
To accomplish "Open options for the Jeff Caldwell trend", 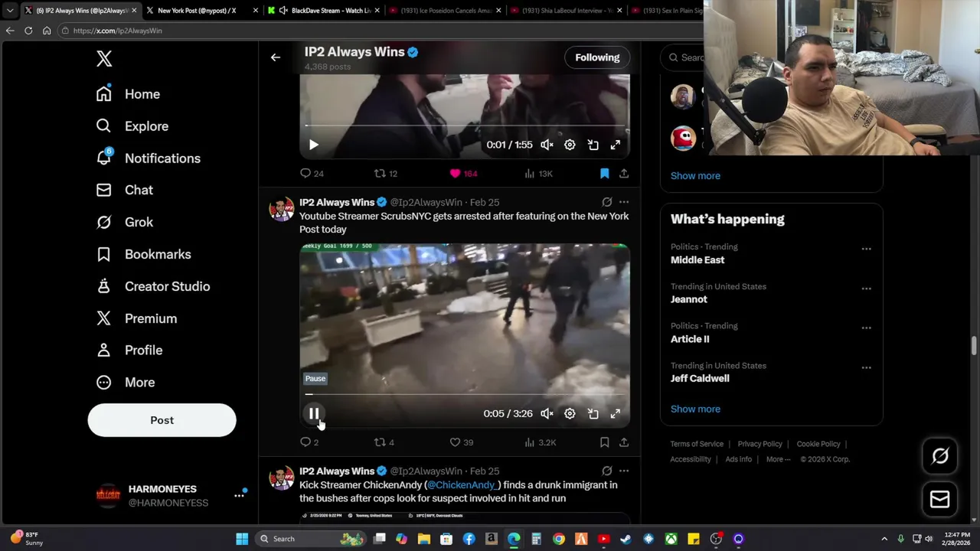I will [866, 367].
